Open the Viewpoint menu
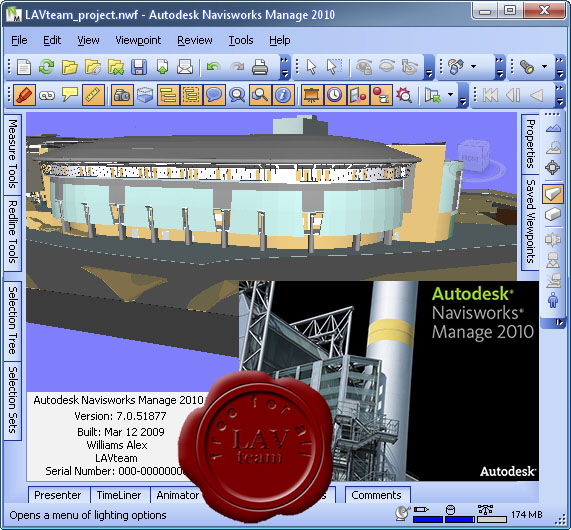This screenshot has height=530, width=571. (x=138, y=40)
